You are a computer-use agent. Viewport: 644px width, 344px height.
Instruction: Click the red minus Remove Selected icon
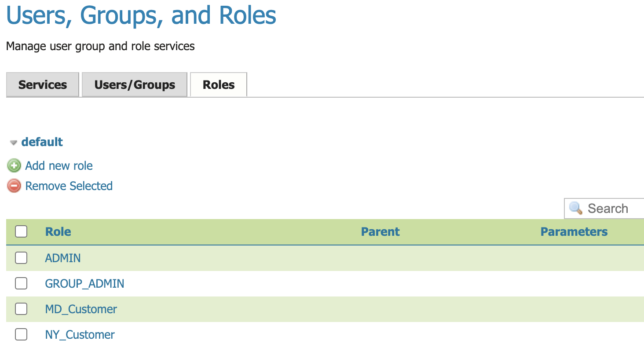[x=14, y=186]
